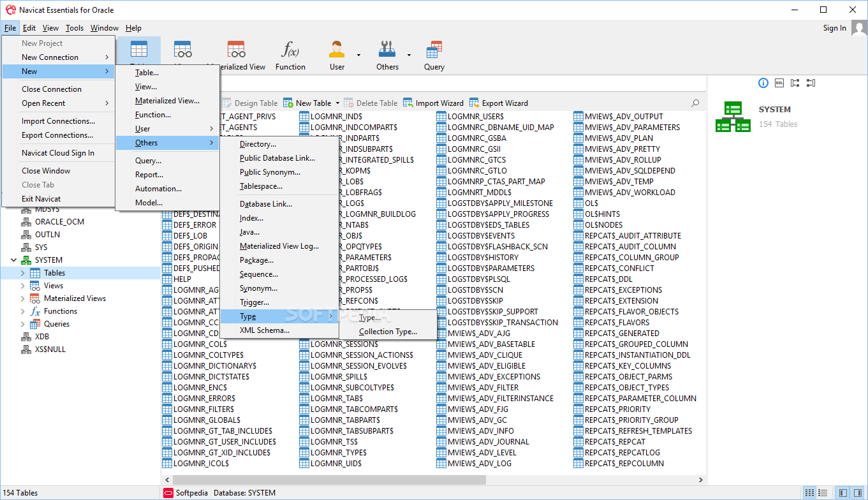This screenshot has height=500, width=868.
Task: Expand the Queries tree node
Action: click(22, 324)
